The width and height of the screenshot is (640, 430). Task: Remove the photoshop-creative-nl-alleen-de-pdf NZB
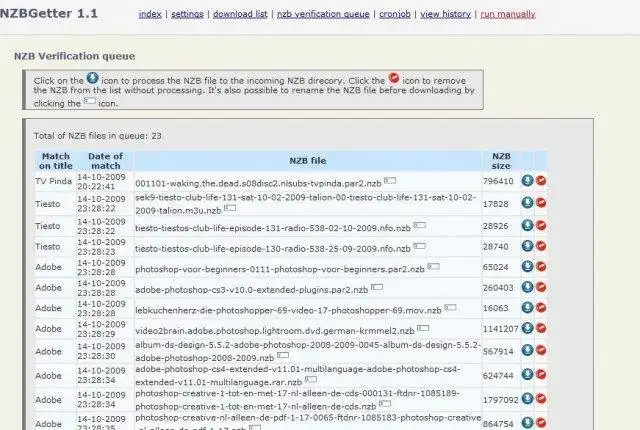coord(541,423)
